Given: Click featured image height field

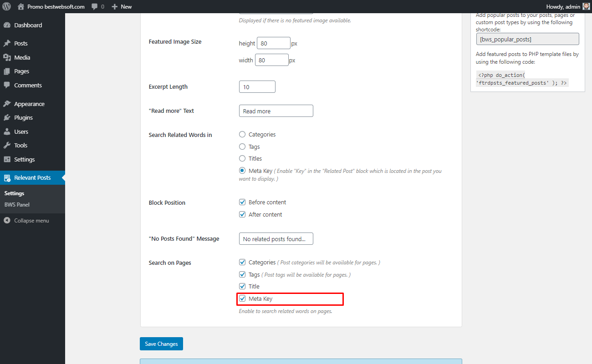Looking at the screenshot, I should (274, 43).
